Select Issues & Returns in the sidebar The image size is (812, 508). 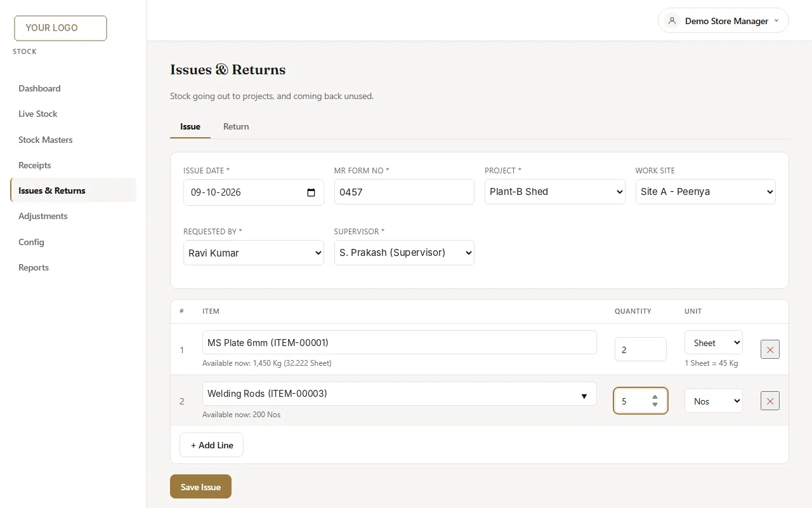73,190
